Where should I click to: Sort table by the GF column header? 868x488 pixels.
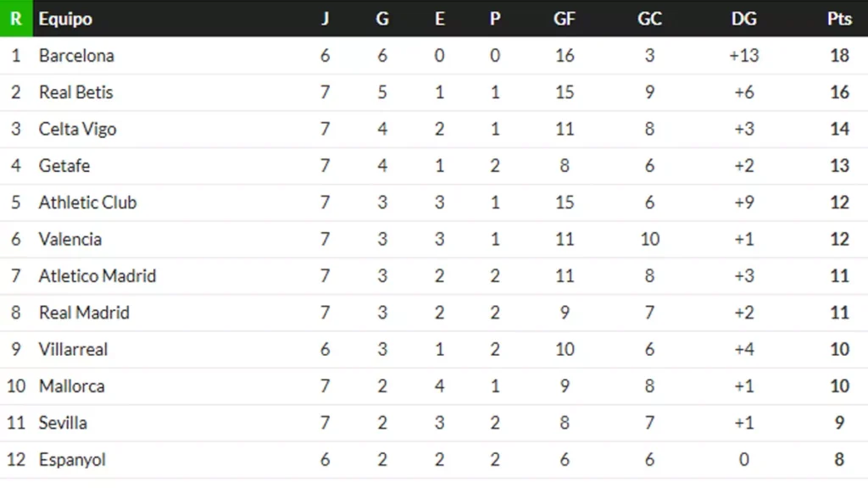[x=565, y=19]
